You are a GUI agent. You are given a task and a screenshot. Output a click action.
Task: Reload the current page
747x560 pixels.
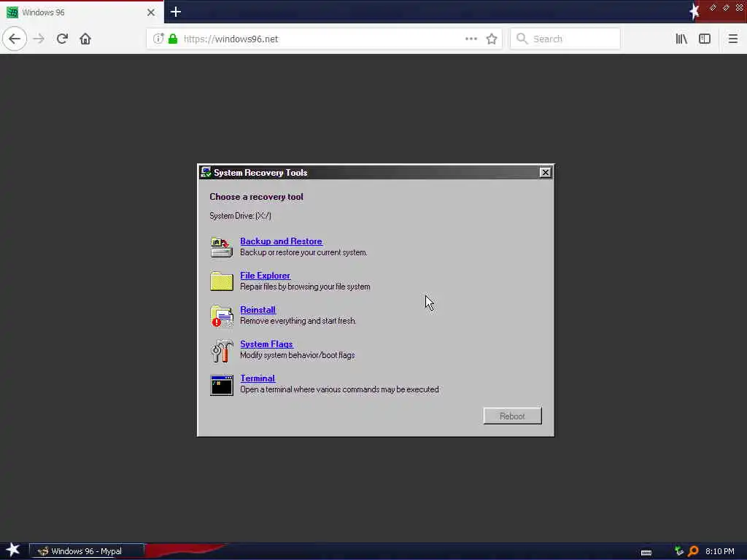(63, 39)
